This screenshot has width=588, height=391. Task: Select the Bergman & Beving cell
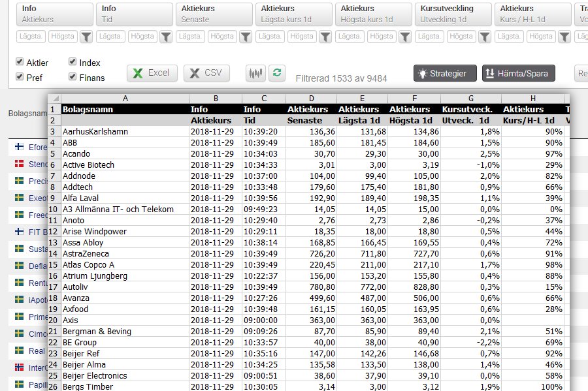tap(125, 332)
